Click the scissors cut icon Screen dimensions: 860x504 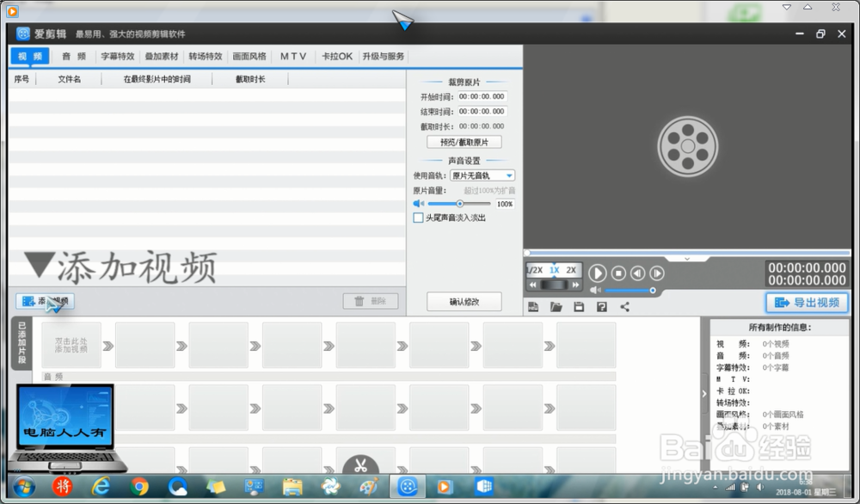click(x=360, y=465)
